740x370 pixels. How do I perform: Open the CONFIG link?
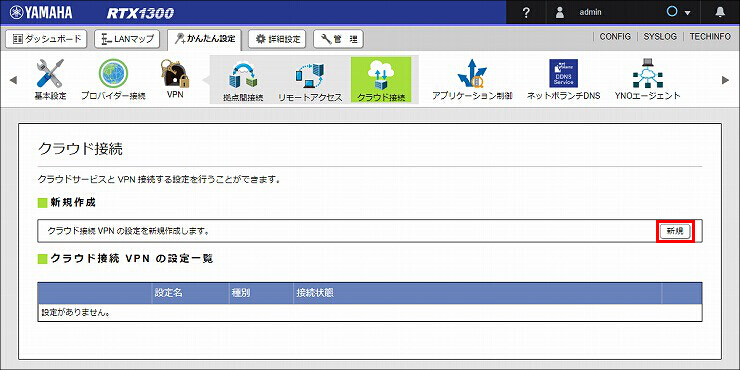(x=615, y=37)
